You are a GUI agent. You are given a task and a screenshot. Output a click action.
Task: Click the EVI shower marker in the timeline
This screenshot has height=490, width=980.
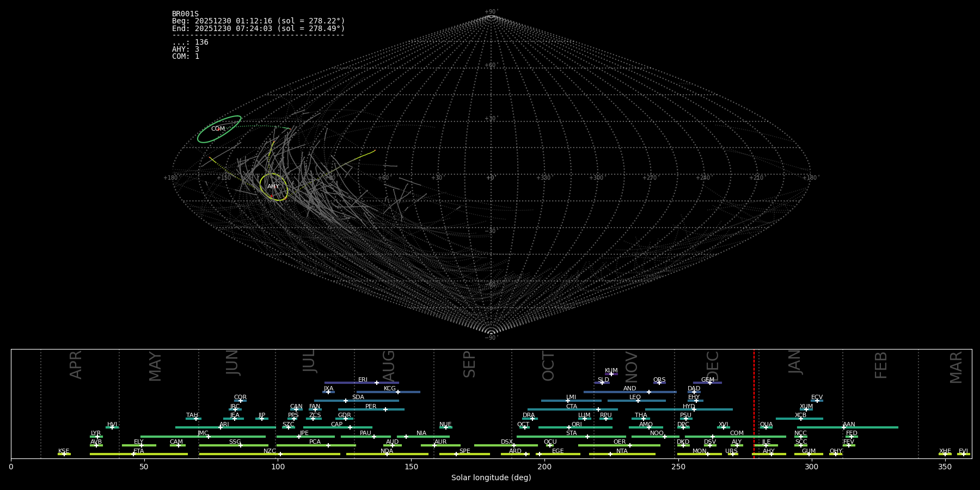pyautogui.click(x=964, y=454)
